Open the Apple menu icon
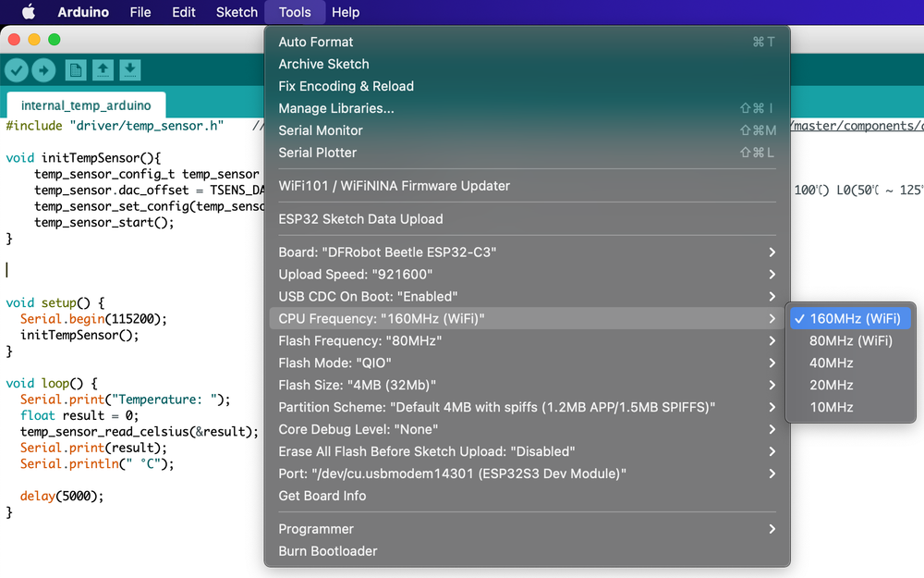 (x=28, y=12)
